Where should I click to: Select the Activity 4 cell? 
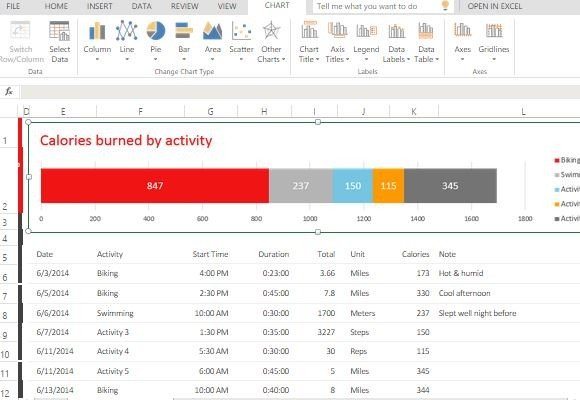[113, 351]
